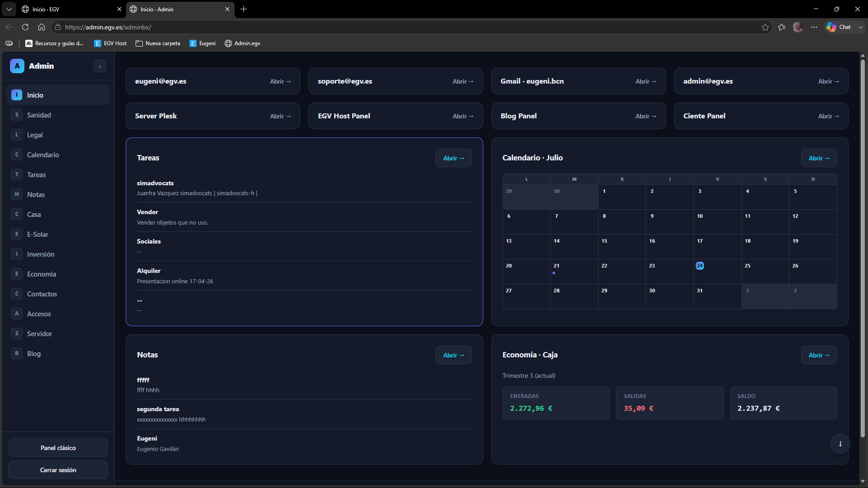Open the Legal section icon in the sidebar

pyautogui.click(x=17, y=135)
